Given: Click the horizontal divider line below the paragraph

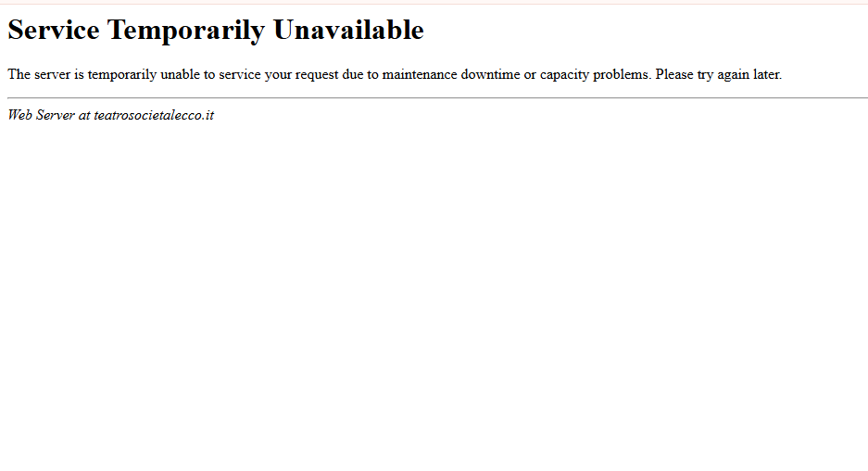Looking at the screenshot, I should click(438, 98).
